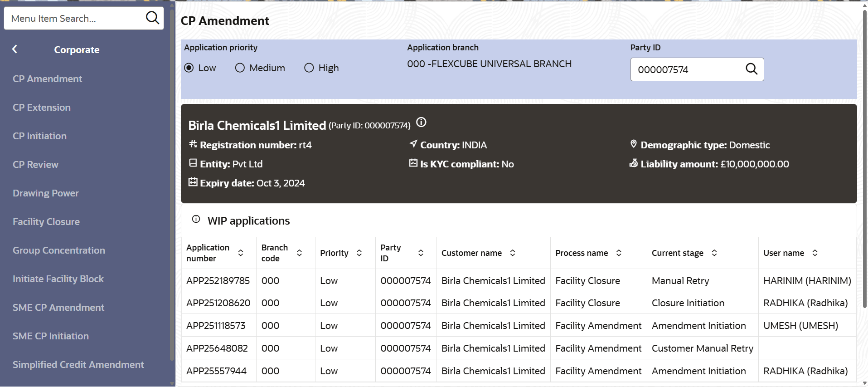Sort by Current stage column

pos(714,253)
